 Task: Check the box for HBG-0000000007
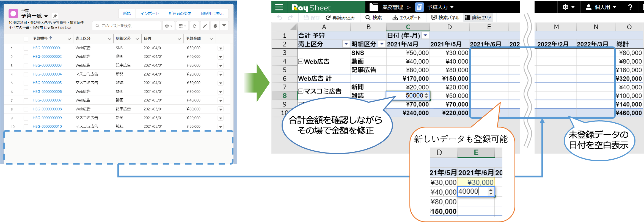[x=26, y=101]
